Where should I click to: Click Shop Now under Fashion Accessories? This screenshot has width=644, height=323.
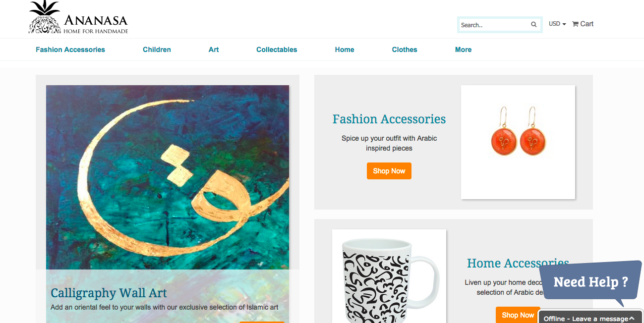pyautogui.click(x=389, y=171)
